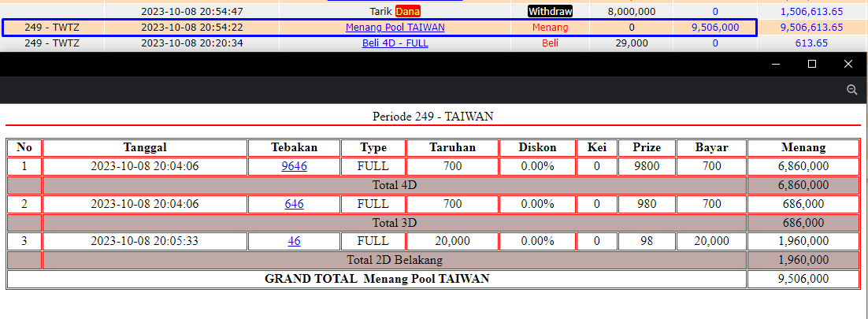Click the Tanggal column header
The width and height of the screenshot is (868, 319).
145,147
